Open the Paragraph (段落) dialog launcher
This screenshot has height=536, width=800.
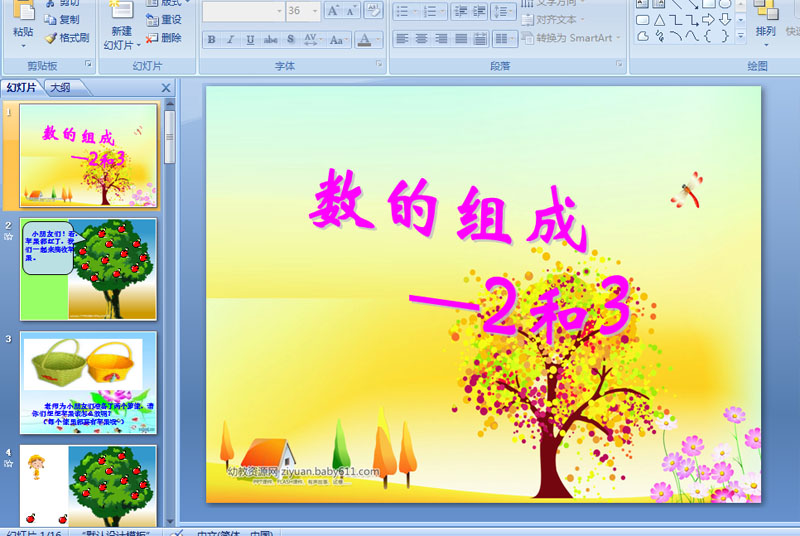click(x=619, y=64)
